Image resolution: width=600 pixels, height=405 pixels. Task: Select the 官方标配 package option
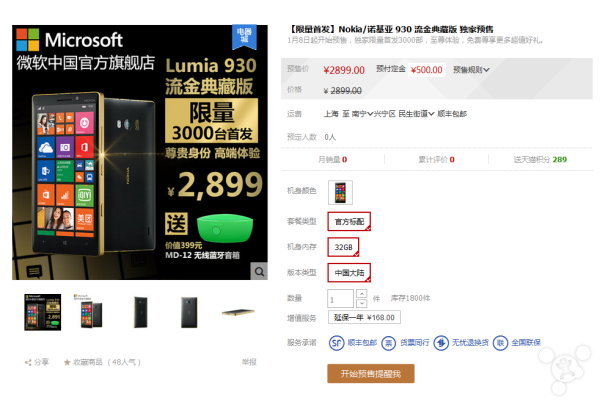(349, 222)
